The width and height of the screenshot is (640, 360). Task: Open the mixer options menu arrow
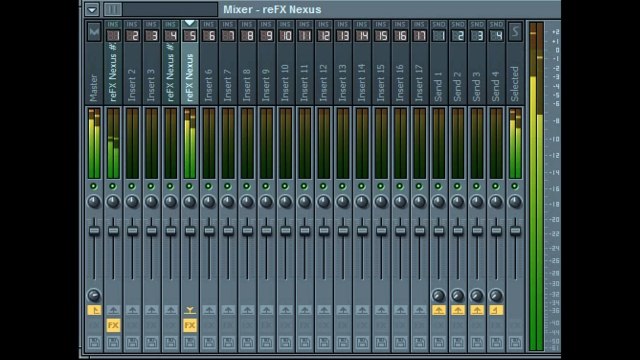click(92, 9)
